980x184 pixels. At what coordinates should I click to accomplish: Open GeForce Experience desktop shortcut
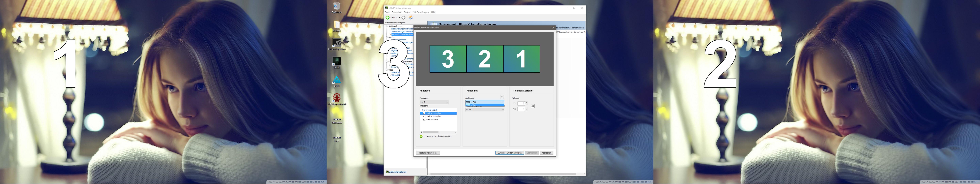(x=337, y=43)
